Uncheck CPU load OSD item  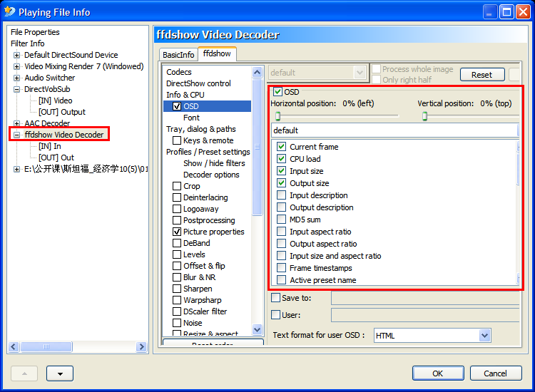tap(281, 159)
